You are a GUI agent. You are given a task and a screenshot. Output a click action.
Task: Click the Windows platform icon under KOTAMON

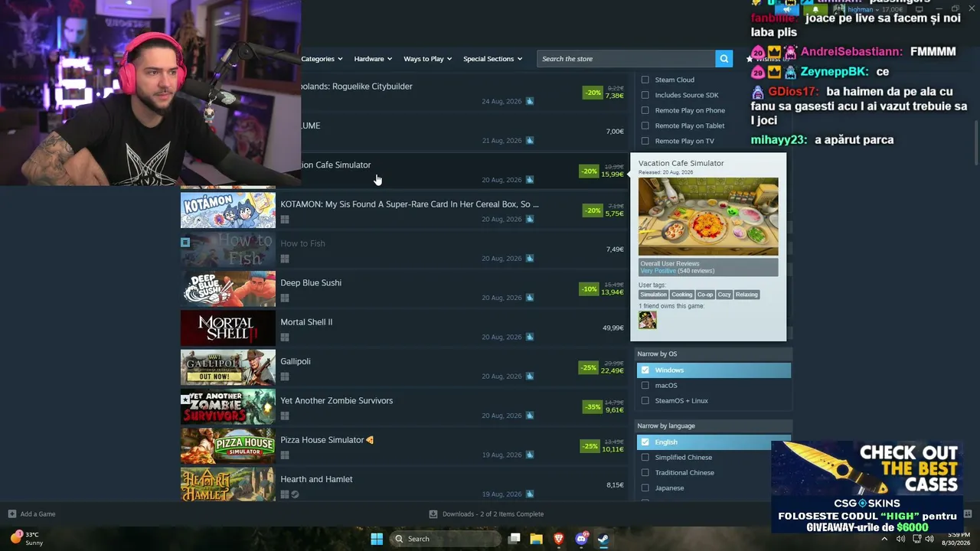click(285, 220)
